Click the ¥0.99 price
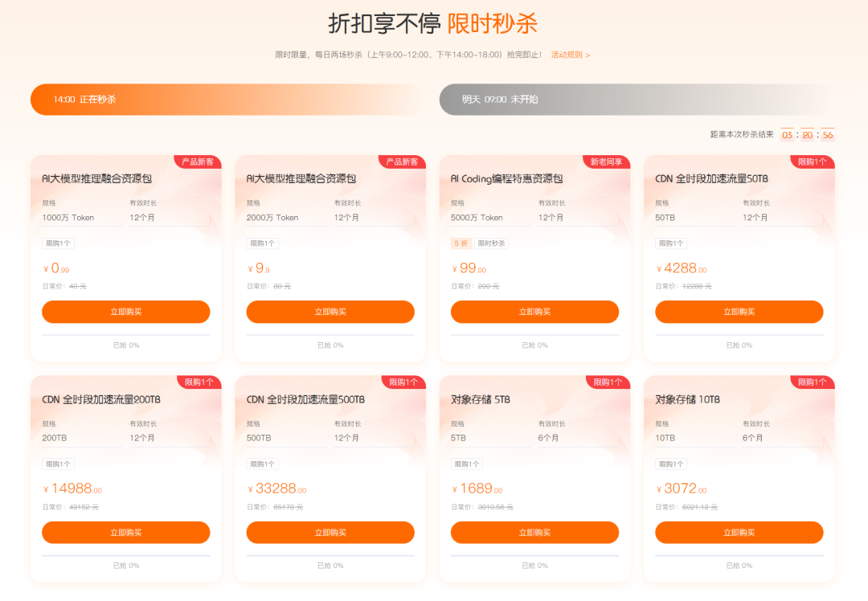 [x=56, y=268]
